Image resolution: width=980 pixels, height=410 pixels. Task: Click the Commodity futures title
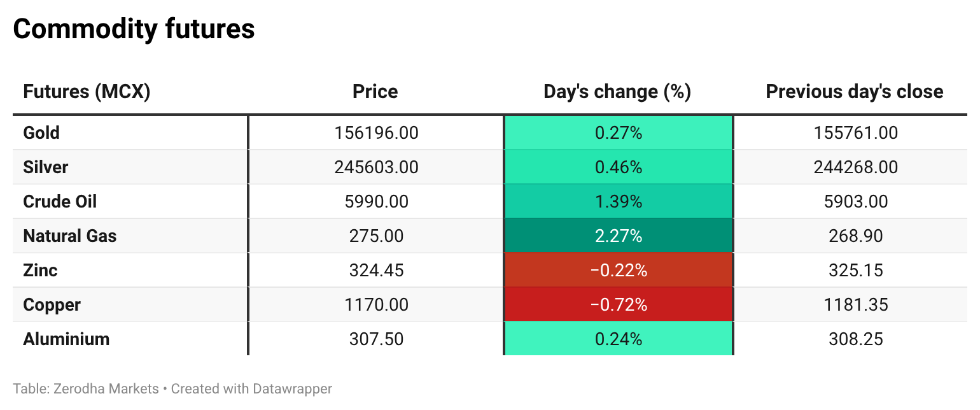(134, 29)
